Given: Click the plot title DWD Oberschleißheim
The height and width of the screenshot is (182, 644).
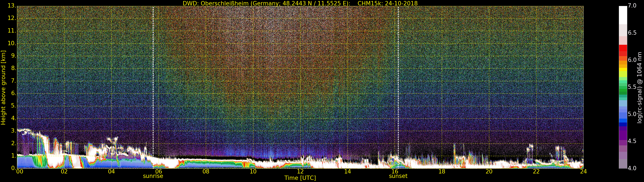Looking at the screenshot, I should [x=300, y=3].
